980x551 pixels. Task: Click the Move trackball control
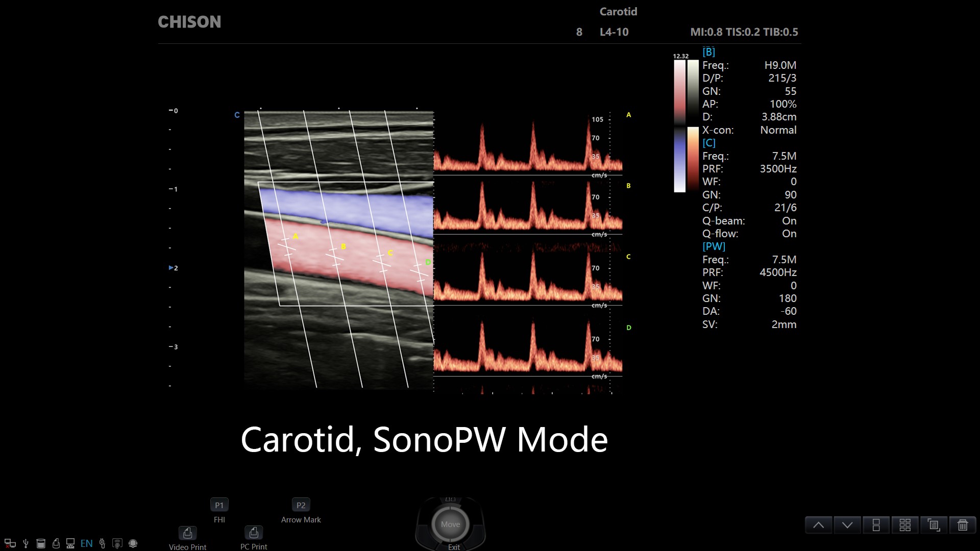pos(450,524)
